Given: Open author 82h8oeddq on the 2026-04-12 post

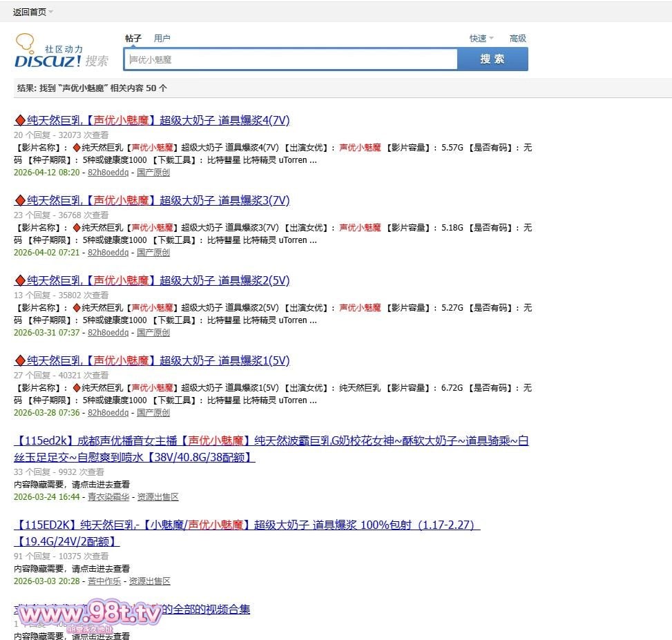Looking at the screenshot, I should pyautogui.click(x=108, y=173).
